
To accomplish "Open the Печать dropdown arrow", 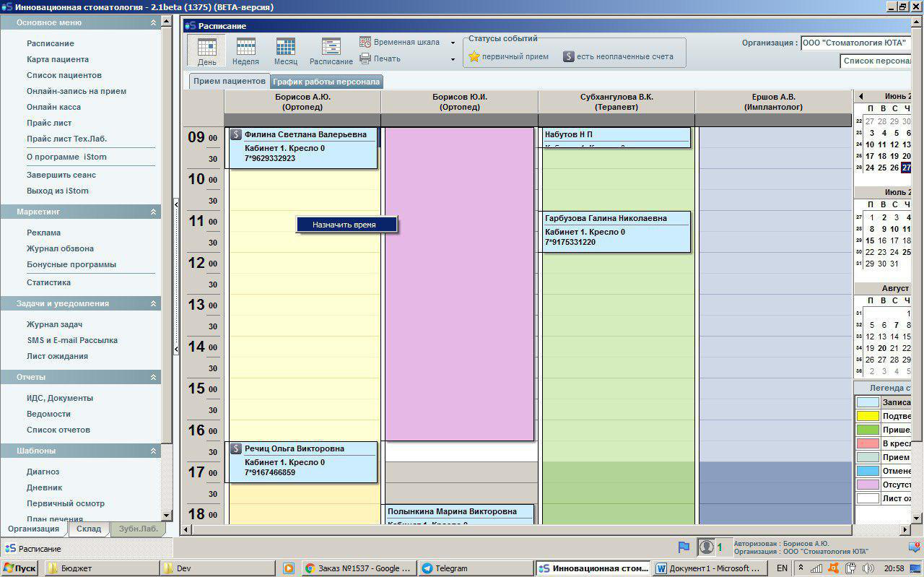I will (453, 59).
